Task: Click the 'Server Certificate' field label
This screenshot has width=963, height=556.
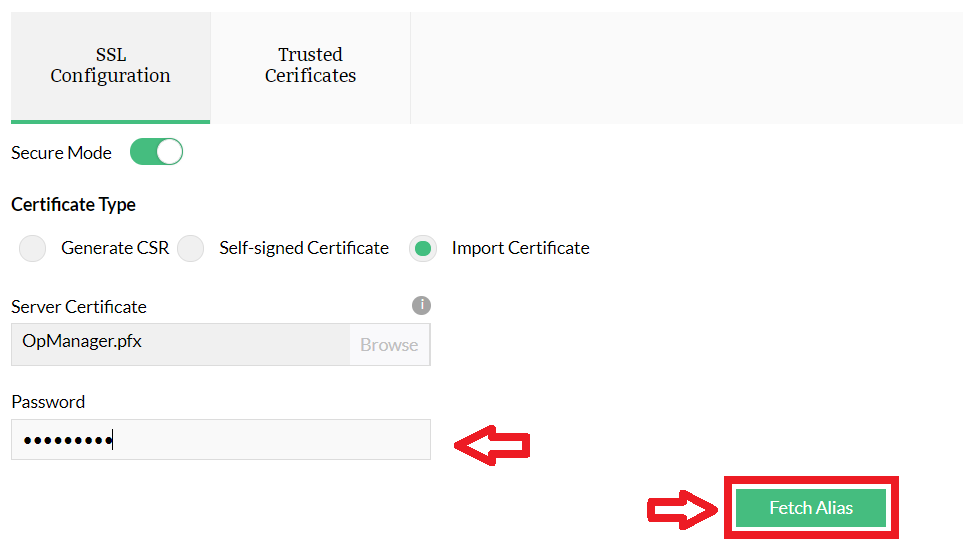Action: coord(79,307)
